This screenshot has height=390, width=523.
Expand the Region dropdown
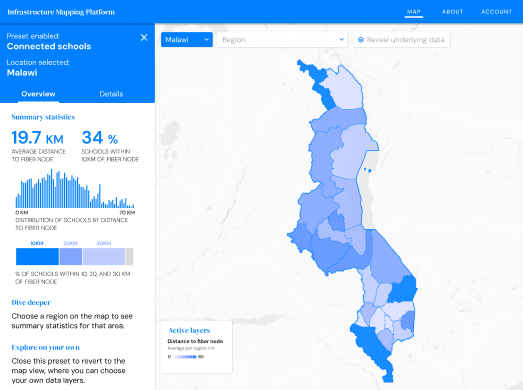(283, 40)
